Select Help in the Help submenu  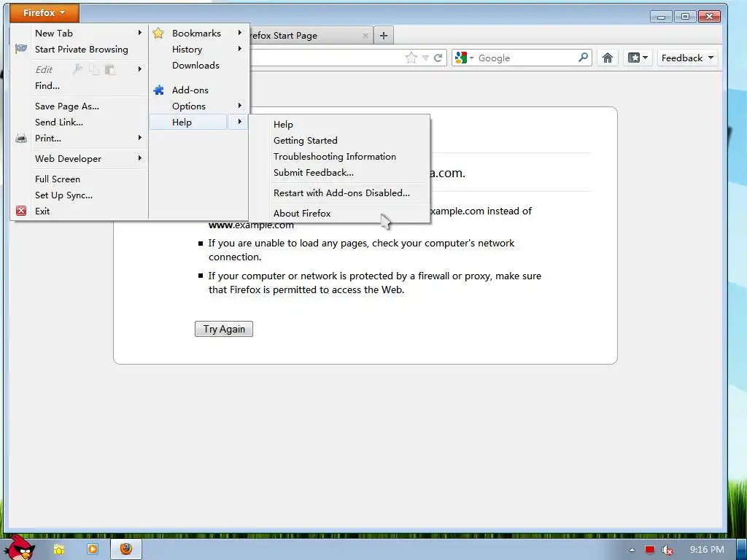(x=283, y=124)
